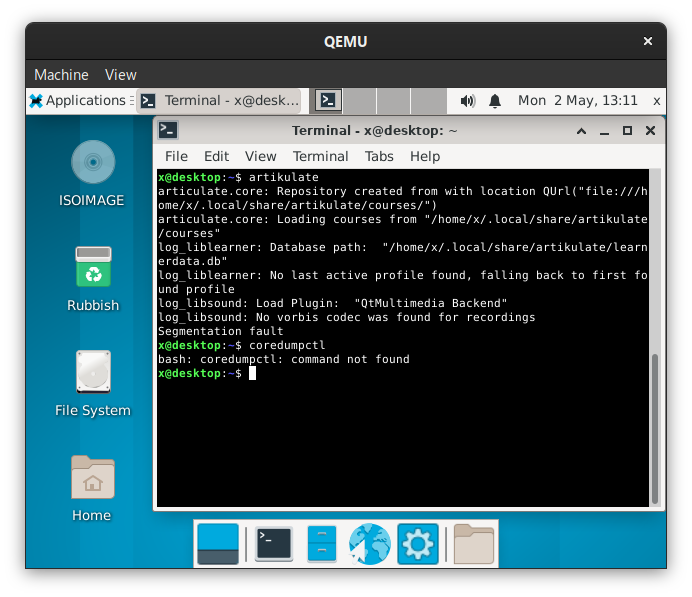This screenshot has width=692, height=597.
Task: Minimize the Terminal window
Action: pyautogui.click(x=605, y=131)
